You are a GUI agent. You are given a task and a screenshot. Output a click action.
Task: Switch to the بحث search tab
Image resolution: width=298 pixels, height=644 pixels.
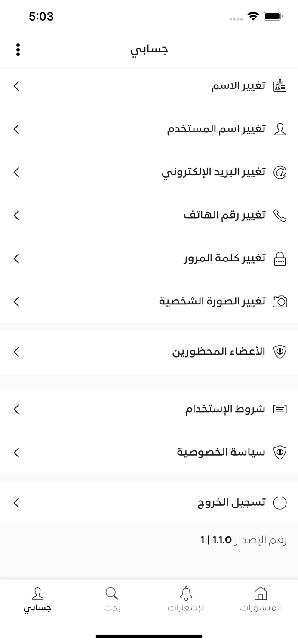(x=112, y=599)
